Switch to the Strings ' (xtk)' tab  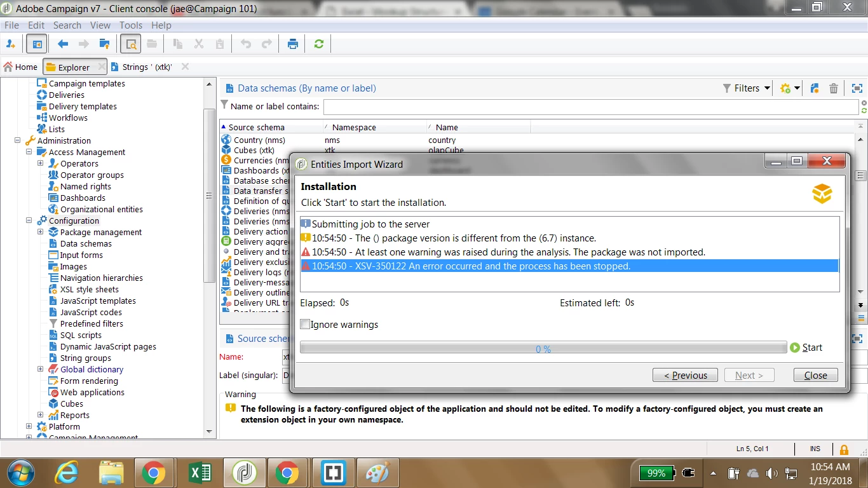point(147,67)
